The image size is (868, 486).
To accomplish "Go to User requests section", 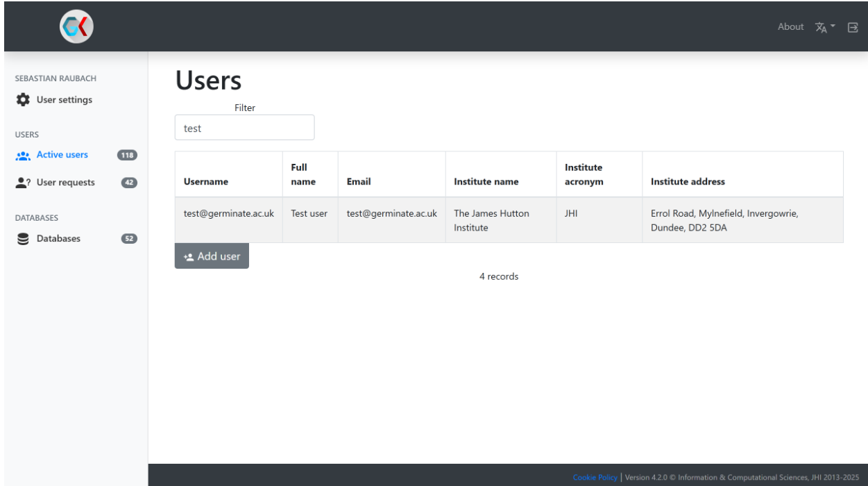I will click(65, 183).
